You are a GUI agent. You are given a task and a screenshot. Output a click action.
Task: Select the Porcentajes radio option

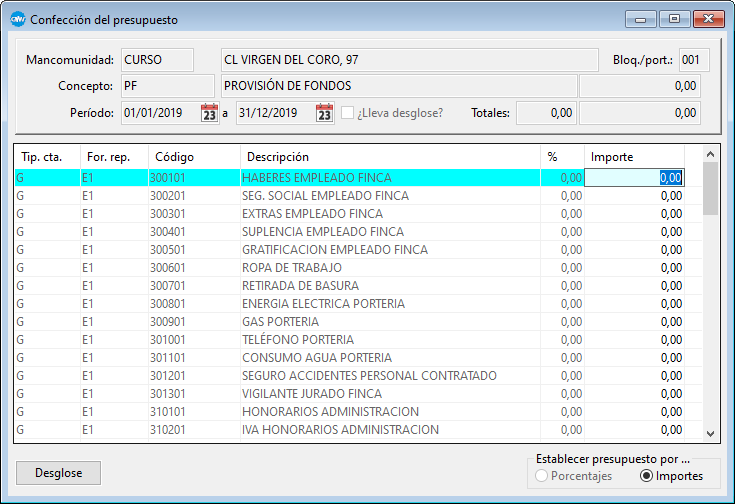coord(541,476)
